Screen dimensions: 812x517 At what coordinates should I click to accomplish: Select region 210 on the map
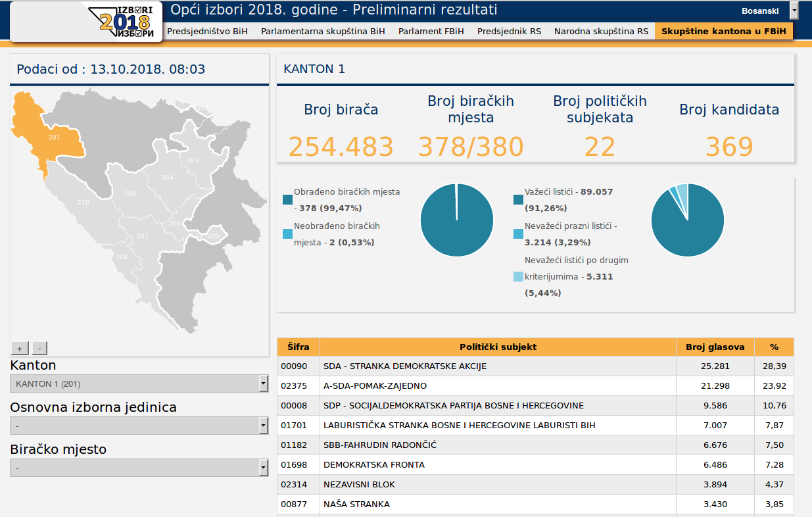[x=83, y=203]
